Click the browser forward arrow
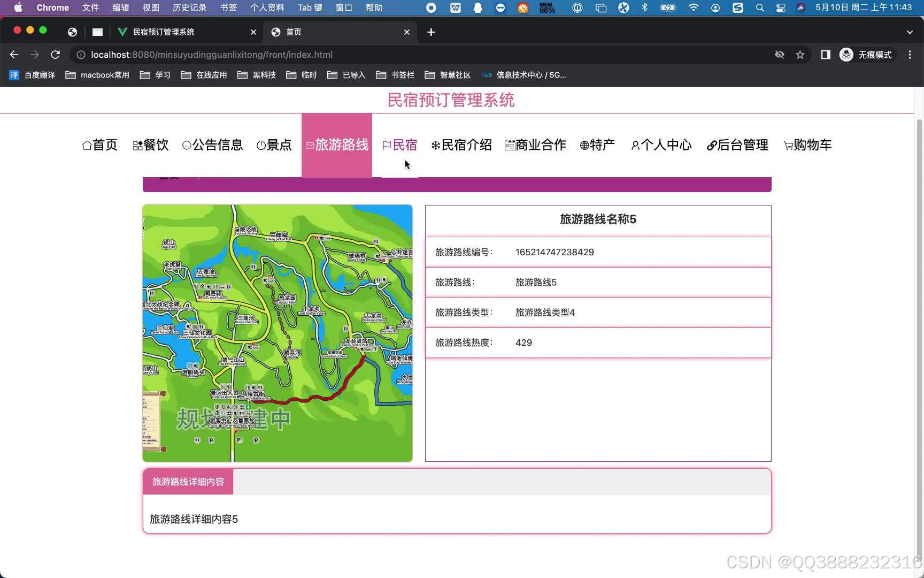This screenshot has width=924, height=578. [x=34, y=55]
